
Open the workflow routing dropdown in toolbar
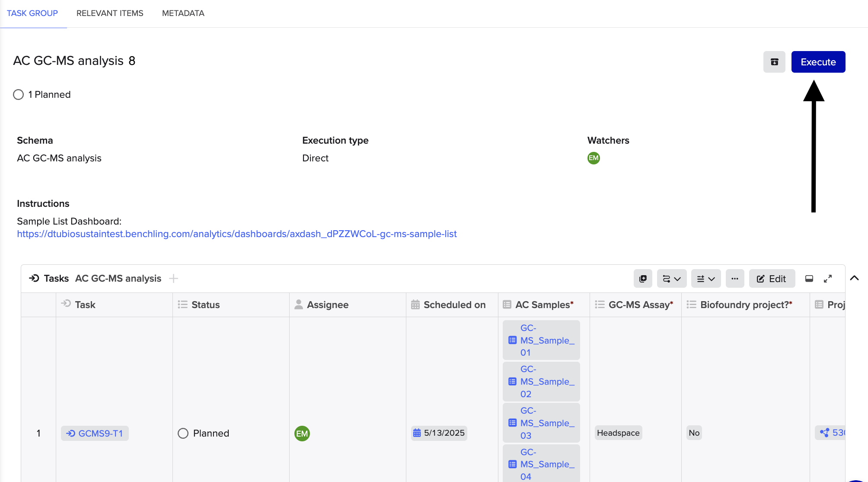click(x=672, y=279)
